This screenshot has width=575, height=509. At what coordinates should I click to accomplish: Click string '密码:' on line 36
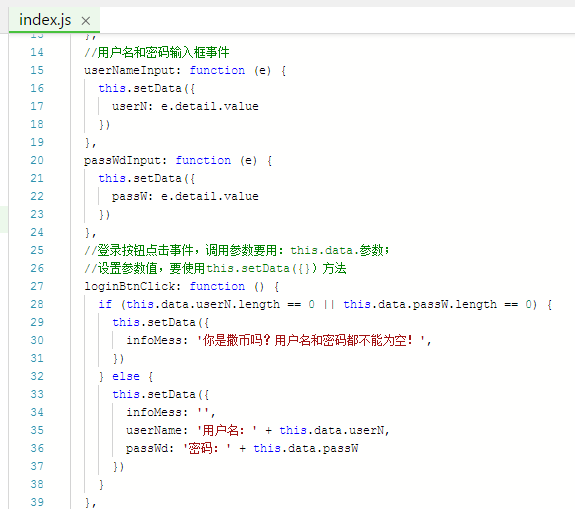(x=207, y=448)
